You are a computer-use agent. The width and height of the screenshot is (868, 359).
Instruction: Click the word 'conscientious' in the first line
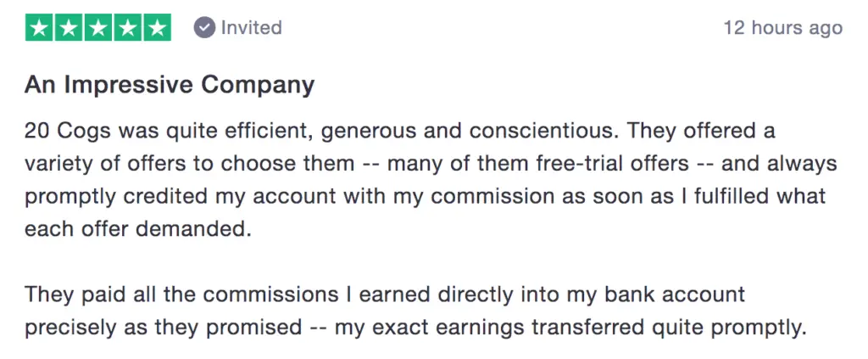point(544,132)
